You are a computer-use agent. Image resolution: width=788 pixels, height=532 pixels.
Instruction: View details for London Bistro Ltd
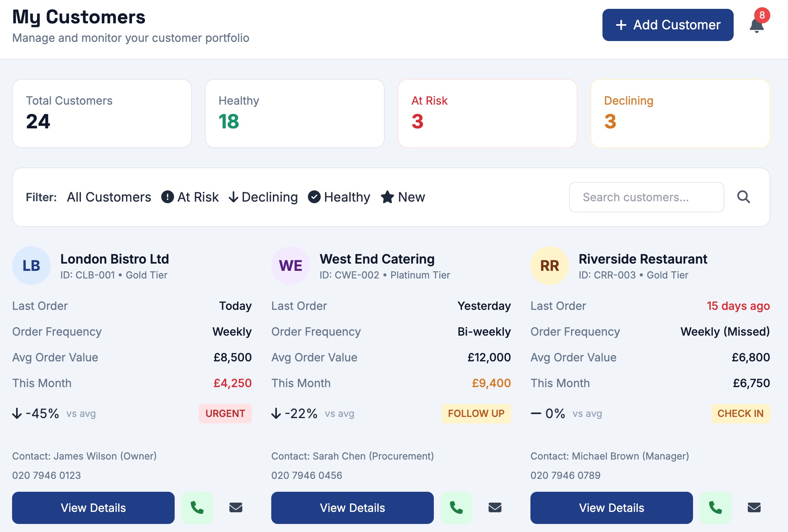tap(93, 508)
